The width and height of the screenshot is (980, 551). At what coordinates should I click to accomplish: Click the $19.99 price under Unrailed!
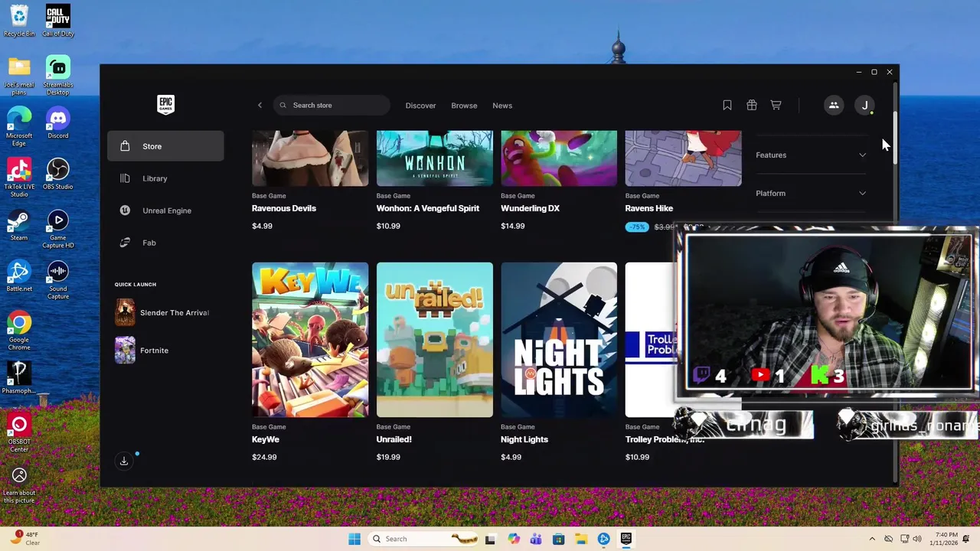[x=388, y=457]
